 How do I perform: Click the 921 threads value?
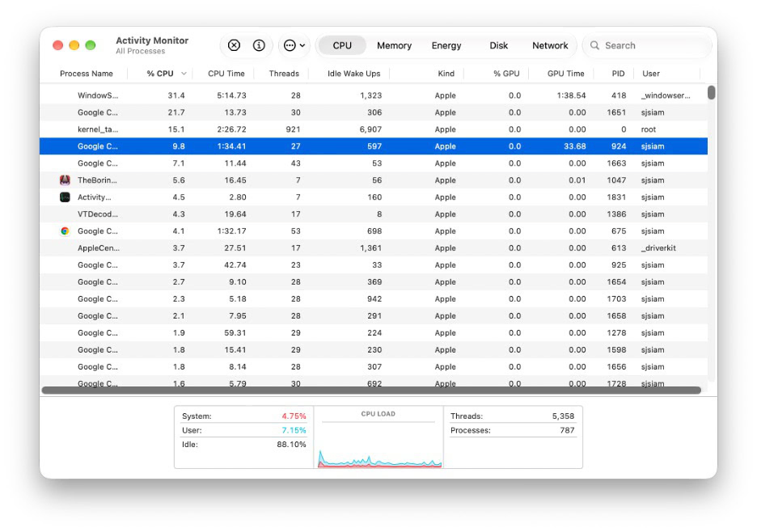tap(293, 129)
